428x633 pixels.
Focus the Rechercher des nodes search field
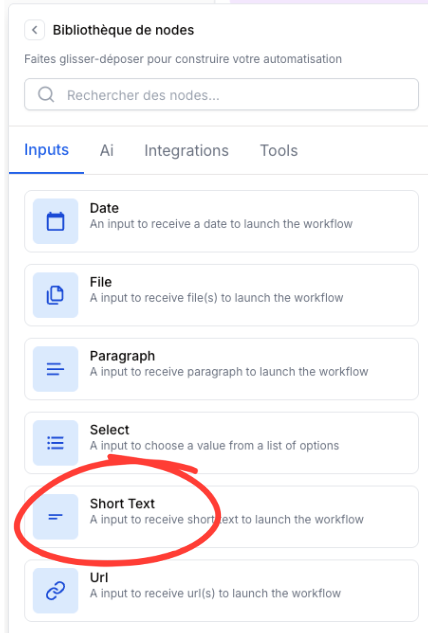(221, 94)
